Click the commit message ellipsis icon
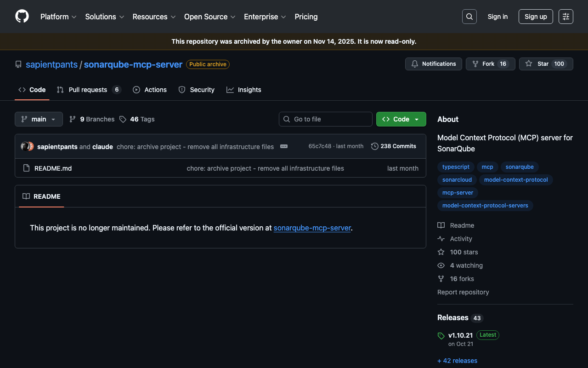The height and width of the screenshot is (368, 588). click(x=284, y=146)
